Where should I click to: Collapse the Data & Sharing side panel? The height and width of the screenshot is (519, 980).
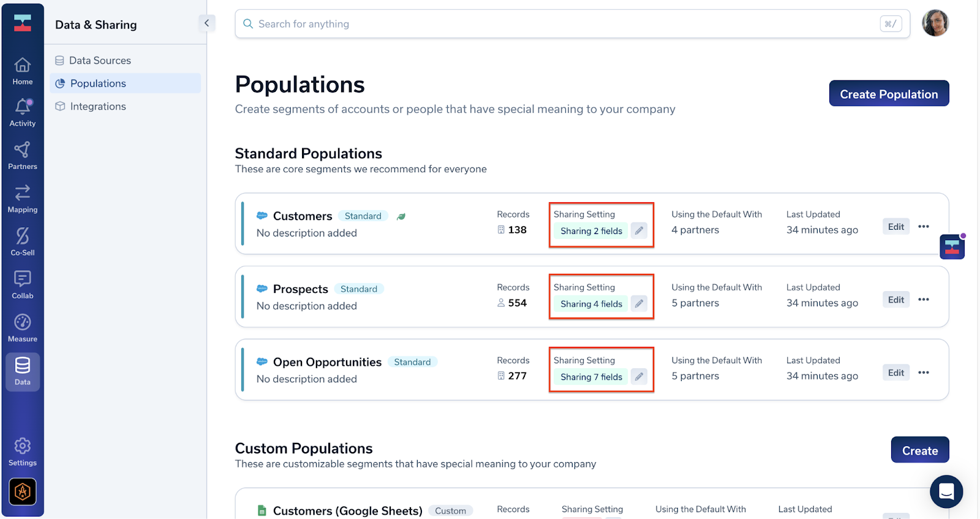206,23
